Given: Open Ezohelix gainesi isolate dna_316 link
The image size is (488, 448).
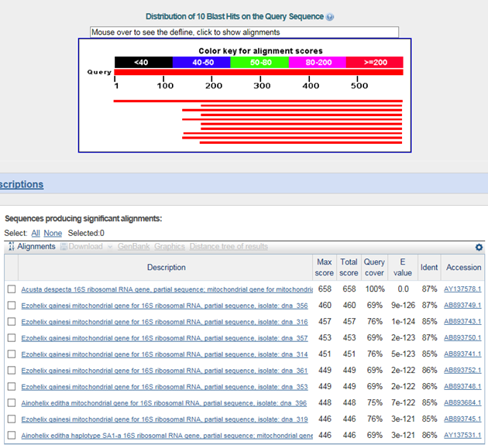Looking at the screenshot, I should click(x=164, y=322).
